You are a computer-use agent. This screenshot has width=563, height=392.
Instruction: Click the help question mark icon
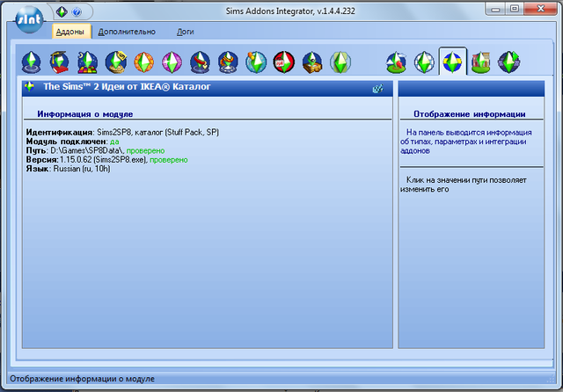click(x=77, y=12)
